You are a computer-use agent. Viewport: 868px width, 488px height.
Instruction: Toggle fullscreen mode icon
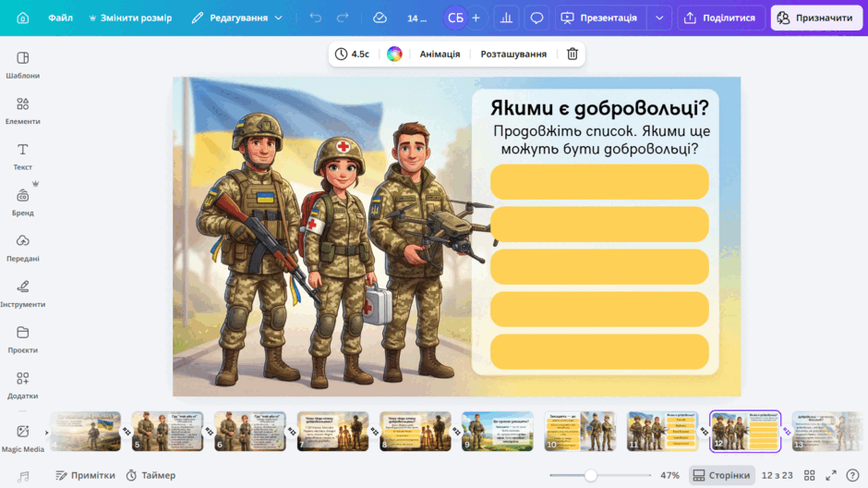[831, 475]
